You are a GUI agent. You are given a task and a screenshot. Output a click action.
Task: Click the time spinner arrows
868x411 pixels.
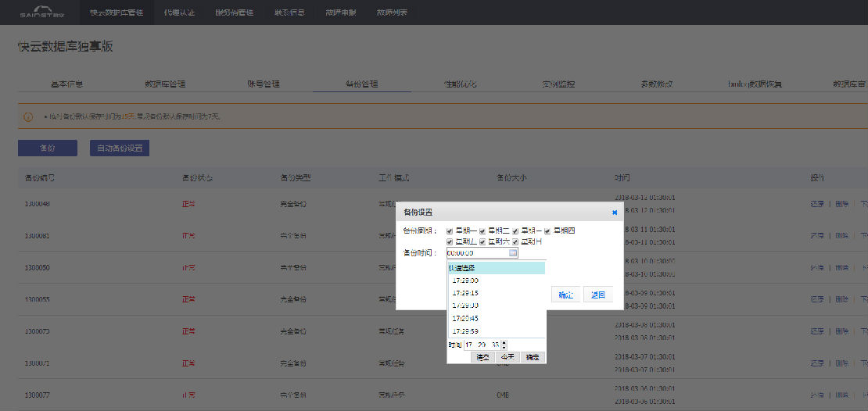coord(504,345)
